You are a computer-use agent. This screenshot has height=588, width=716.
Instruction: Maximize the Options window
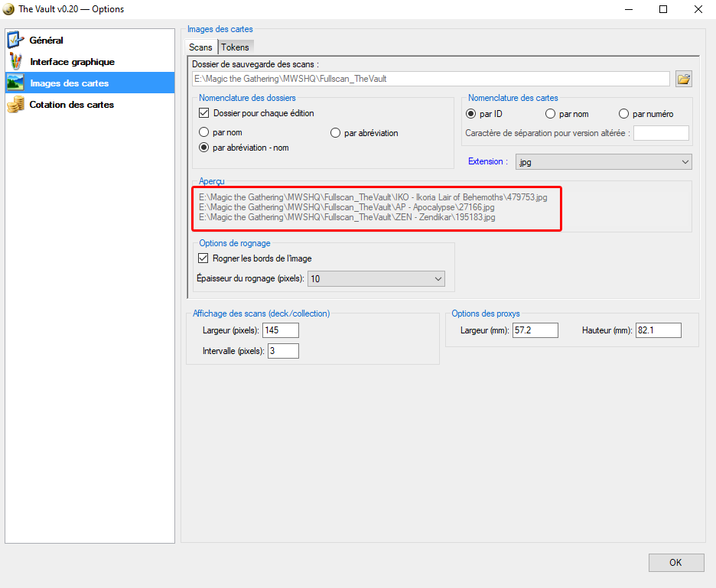pyautogui.click(x=663, y=9)
